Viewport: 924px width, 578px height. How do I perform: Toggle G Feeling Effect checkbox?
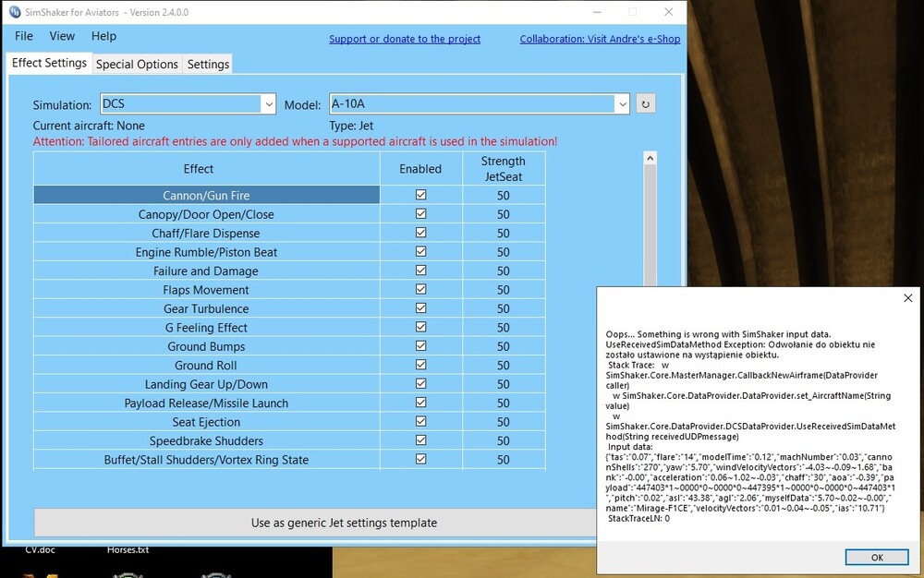coord(420,327)
